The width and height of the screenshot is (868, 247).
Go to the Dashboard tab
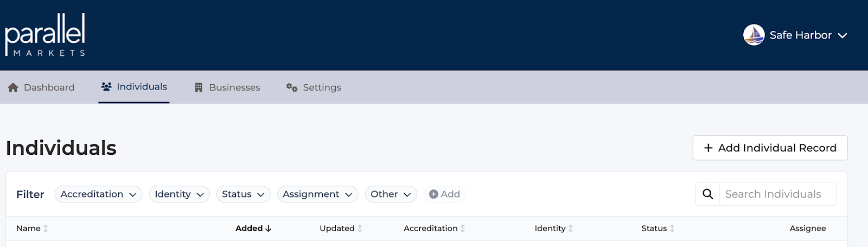42,87
